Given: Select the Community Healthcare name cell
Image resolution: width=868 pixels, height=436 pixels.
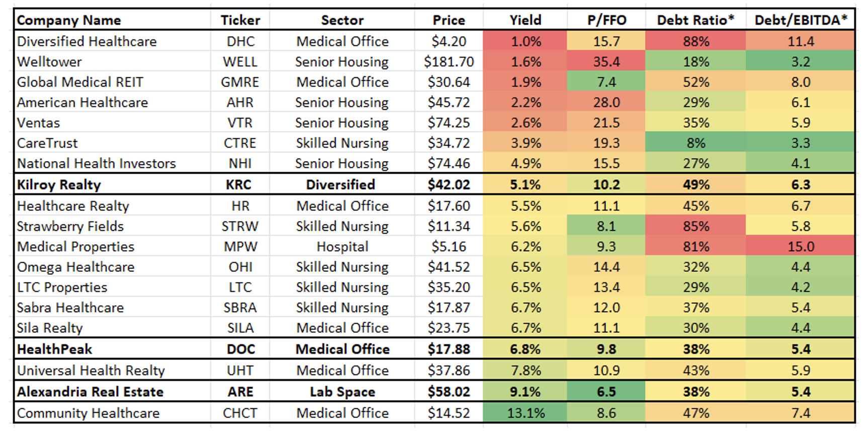Looking at the screenshot, I should tap(88, 413).
